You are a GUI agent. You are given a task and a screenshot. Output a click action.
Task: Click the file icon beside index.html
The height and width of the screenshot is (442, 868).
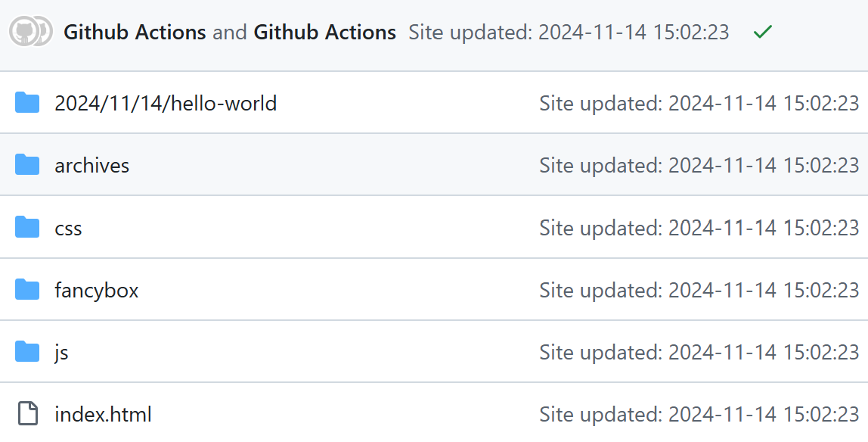coord(27,414)
